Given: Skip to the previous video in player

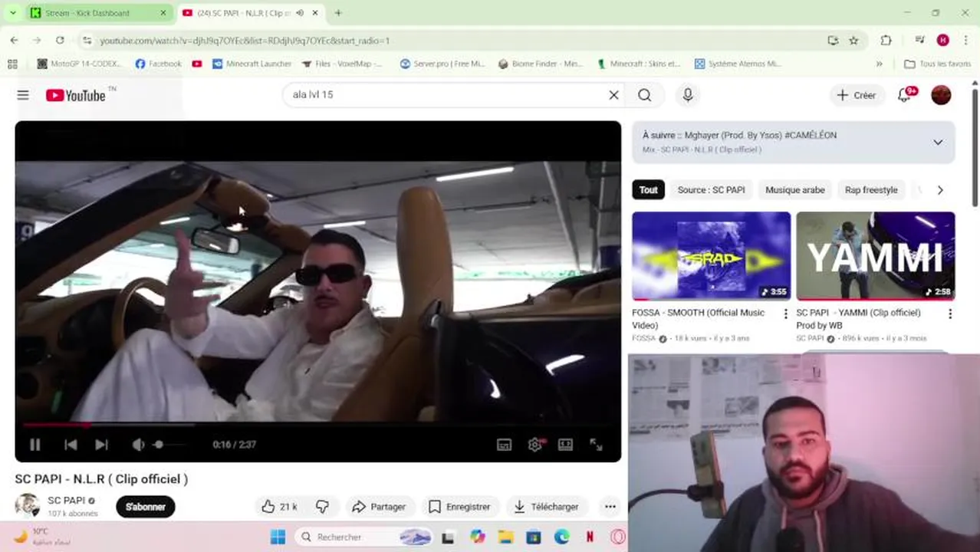Looking at the screenshot, I should (71, 445).
